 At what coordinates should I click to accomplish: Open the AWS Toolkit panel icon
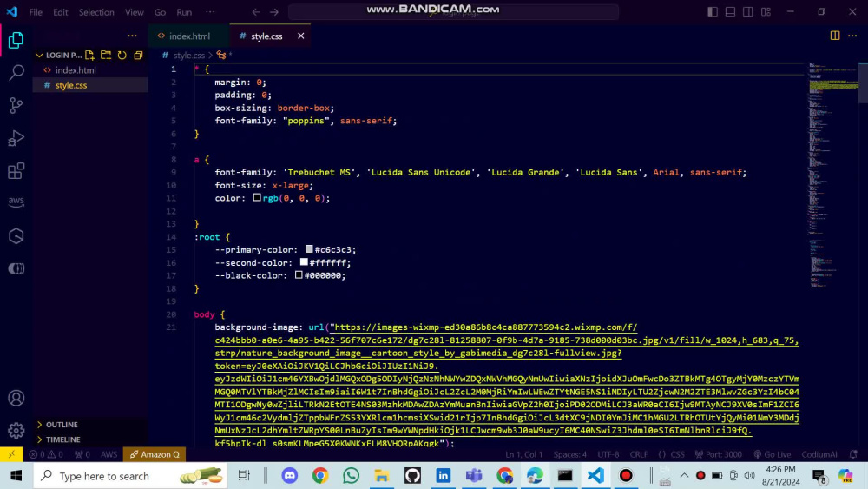16,202
